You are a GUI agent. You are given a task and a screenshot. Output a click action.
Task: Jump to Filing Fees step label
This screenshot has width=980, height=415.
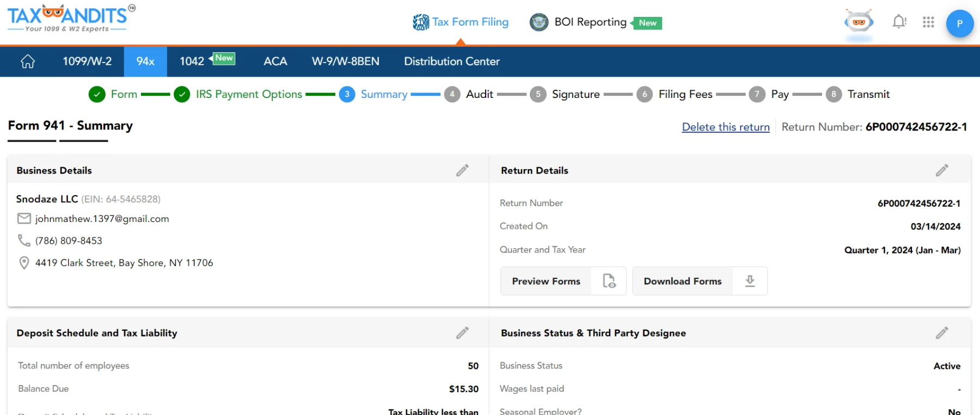[x=685, y=94]
